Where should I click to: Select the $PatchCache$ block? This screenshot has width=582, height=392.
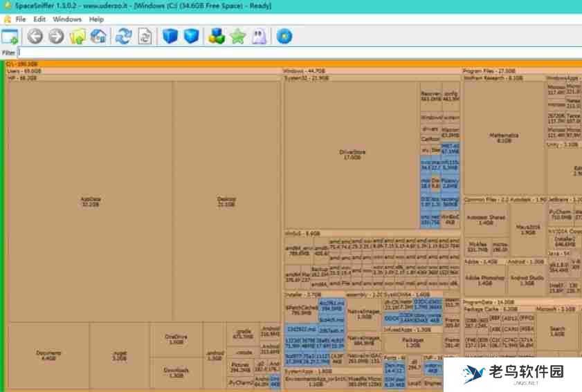tap(302, 310)
